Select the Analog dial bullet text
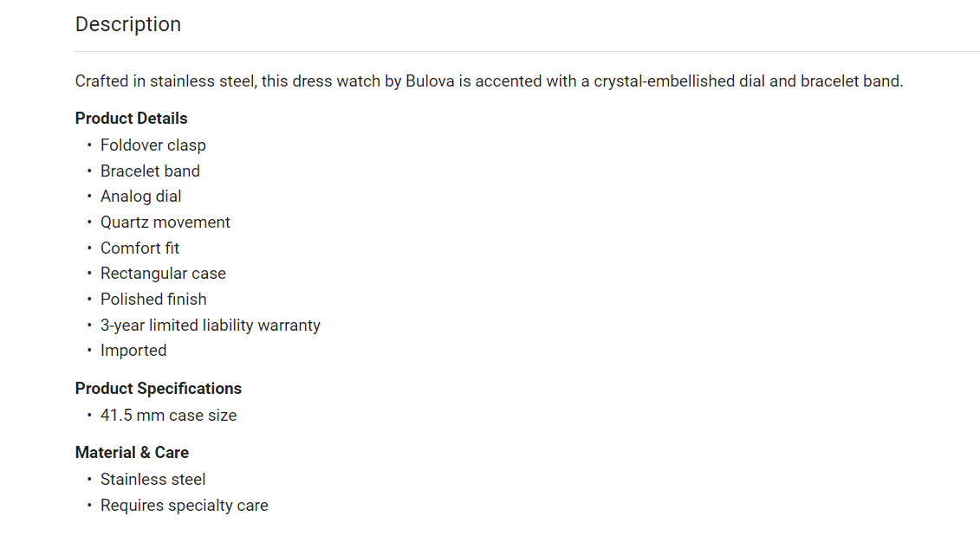The height and width of the screenshot is (542, 980). [140, 196]
